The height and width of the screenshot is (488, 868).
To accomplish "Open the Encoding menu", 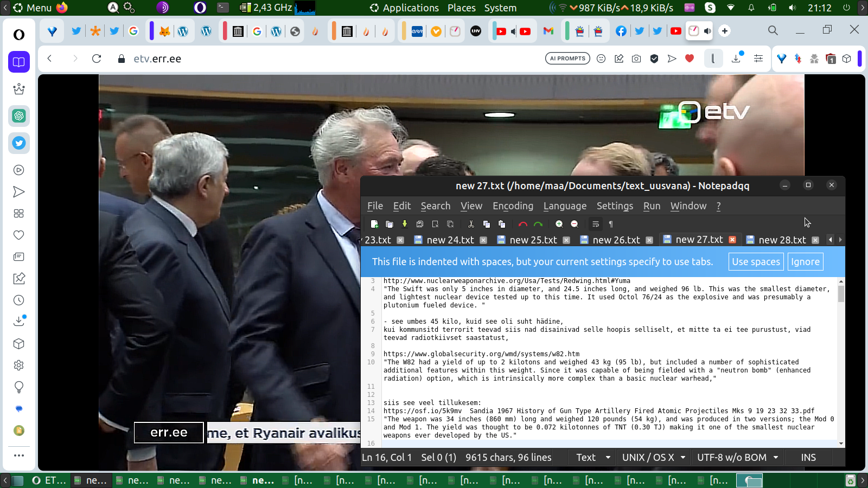I will click(513, 206).
